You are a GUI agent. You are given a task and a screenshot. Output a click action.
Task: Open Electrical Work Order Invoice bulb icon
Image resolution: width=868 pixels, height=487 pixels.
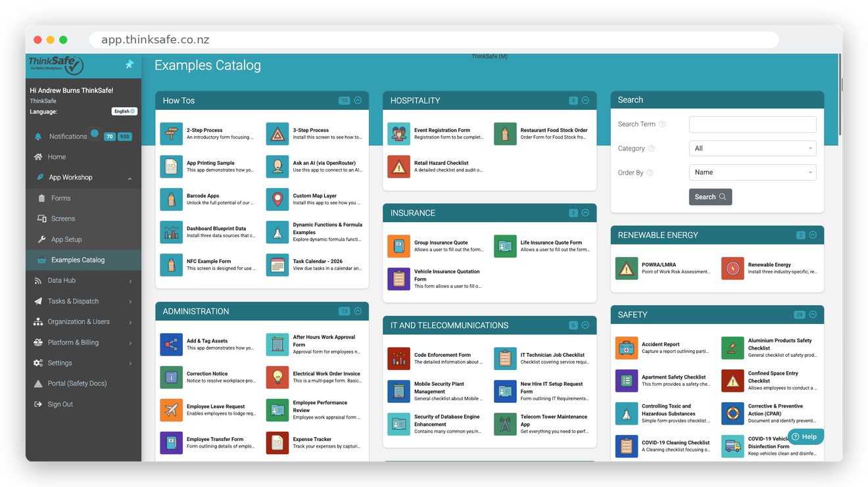(277, 378)
